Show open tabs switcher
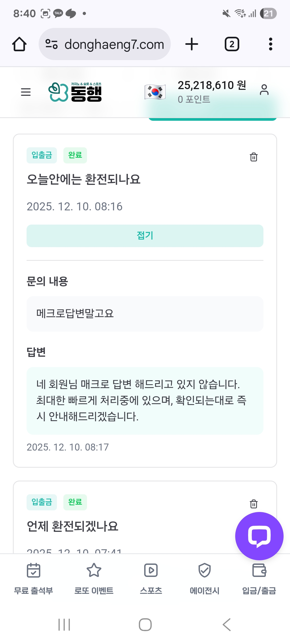290x644 pixels. 232,44
